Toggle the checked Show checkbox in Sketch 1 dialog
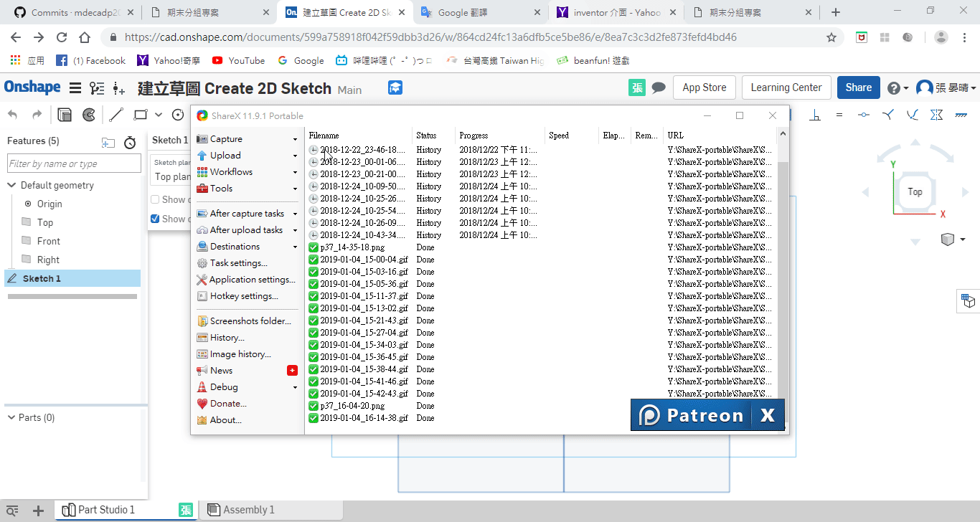The width and height of the screenshot is (980, 522). [x=155, y=219]
